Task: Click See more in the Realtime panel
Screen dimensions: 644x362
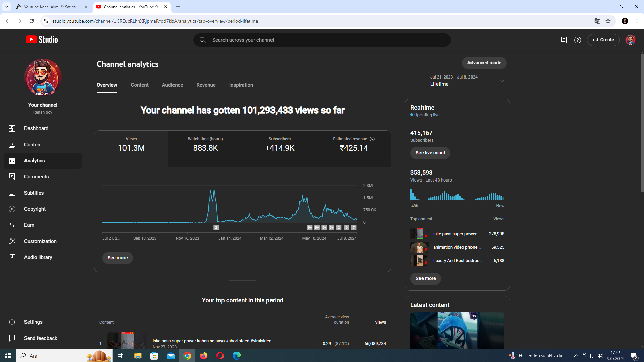Action: click(x=426, y=279)
